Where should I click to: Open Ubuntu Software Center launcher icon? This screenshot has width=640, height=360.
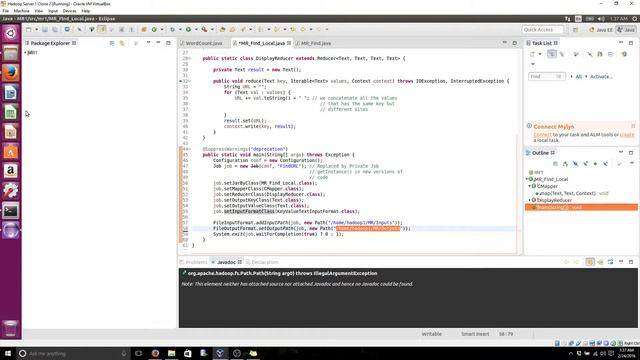[11, 151]
